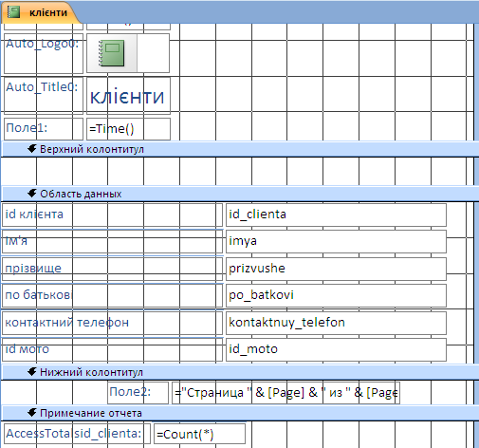Click the Страница page number expression box
The image size is (479, 448).
(x=286, y=393)
